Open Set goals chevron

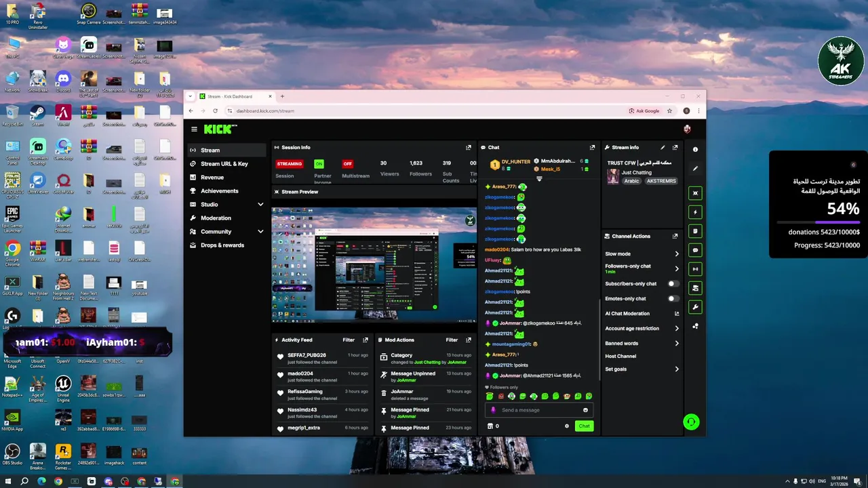[x=676, y=369]
